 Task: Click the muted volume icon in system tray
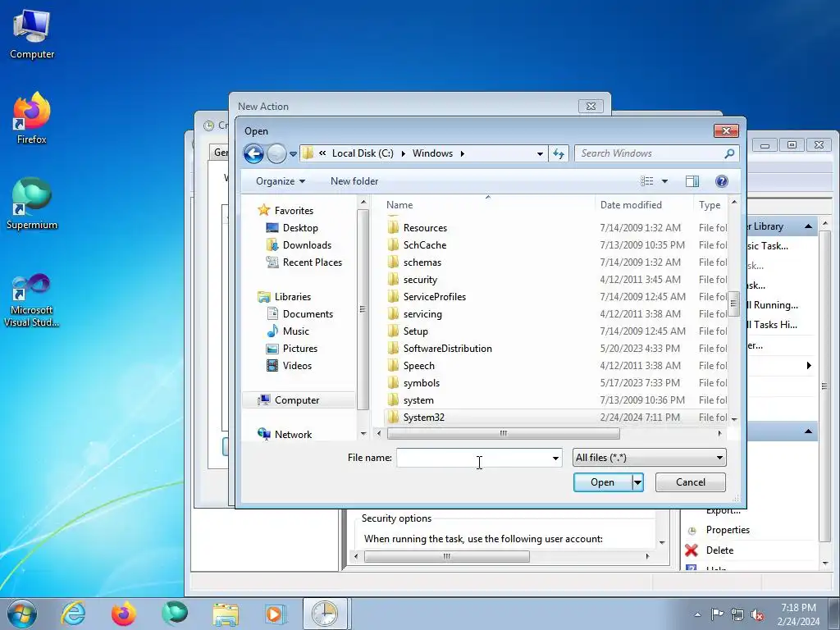[x=757, y=615]
